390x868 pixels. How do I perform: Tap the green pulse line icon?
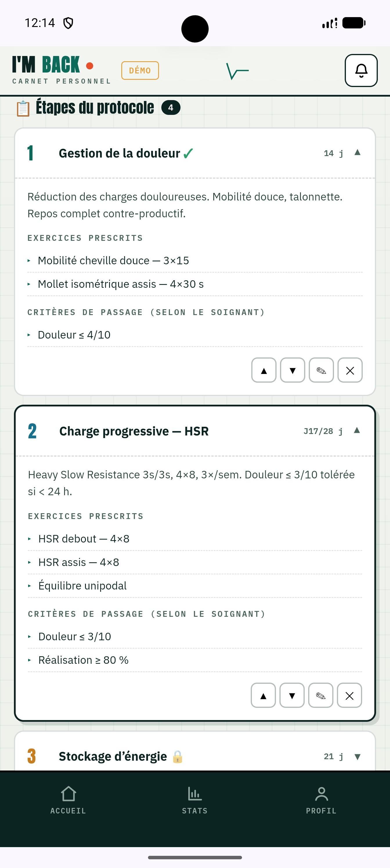pyautogui.click(x=237, y=71)
